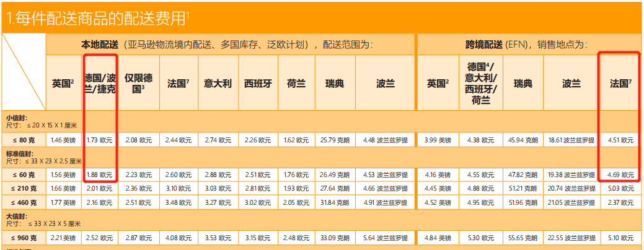Screen dimensions: 644x250
Task: Click the 1.73 欧元 cell
Action: click(x=100, y=140)
